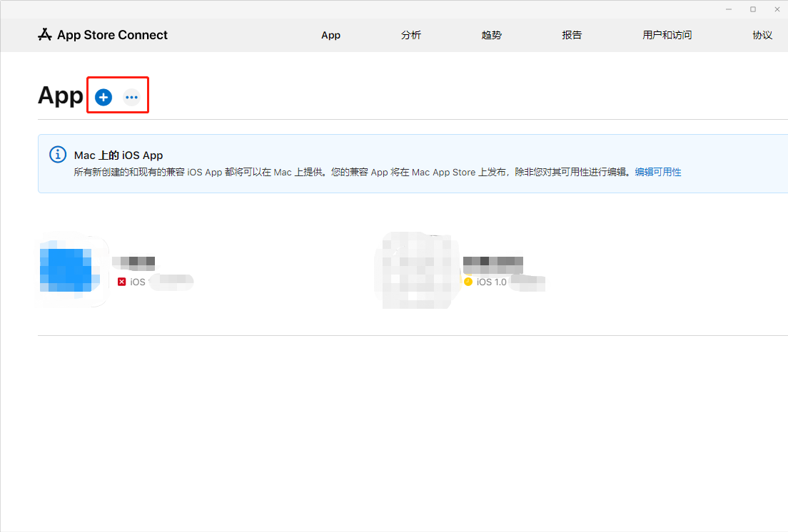Image resolution: width=788 pixels, height=532 pixels.
Task: Open the 用户和访问 section
Action: coord(667,34)
